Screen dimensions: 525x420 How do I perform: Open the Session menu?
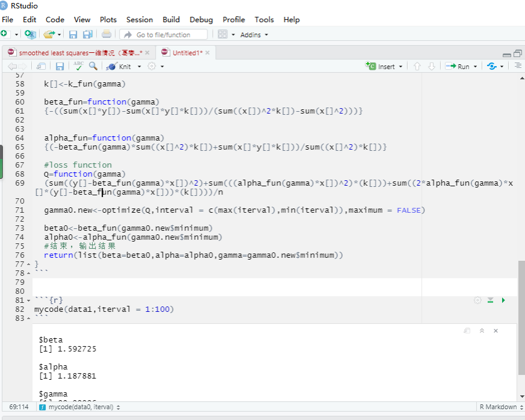click(x=140, y=20)
